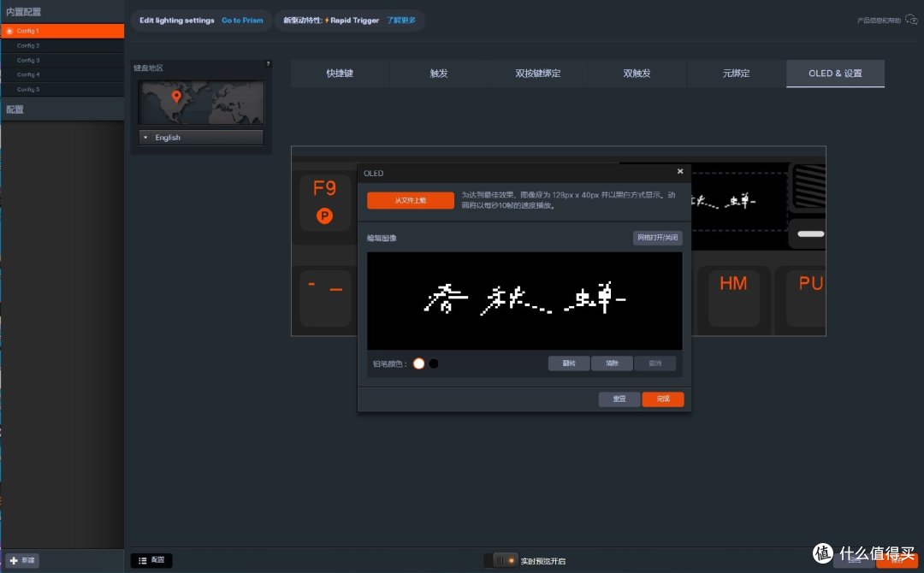The width and height of the screenshot is (924, 573).
Task: Choose the white pencil color swatch
Action: (418, 363)
